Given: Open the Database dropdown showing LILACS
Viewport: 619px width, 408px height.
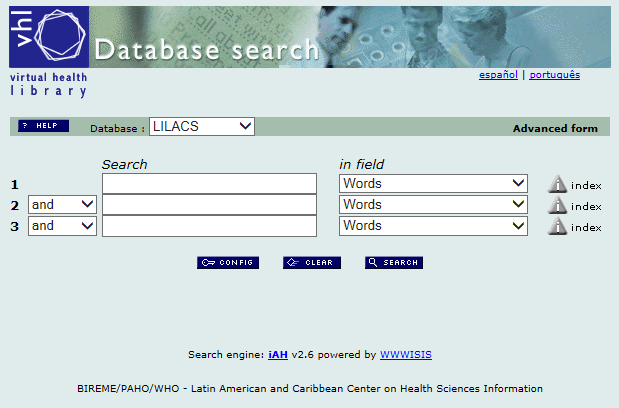Looking at the screenshot, I should [x=202, y=126].
